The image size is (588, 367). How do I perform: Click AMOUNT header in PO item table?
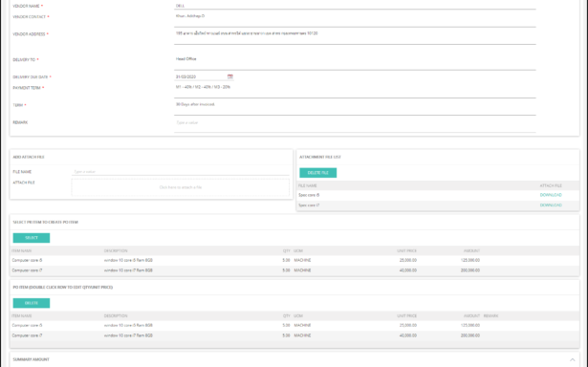point(471,316)
